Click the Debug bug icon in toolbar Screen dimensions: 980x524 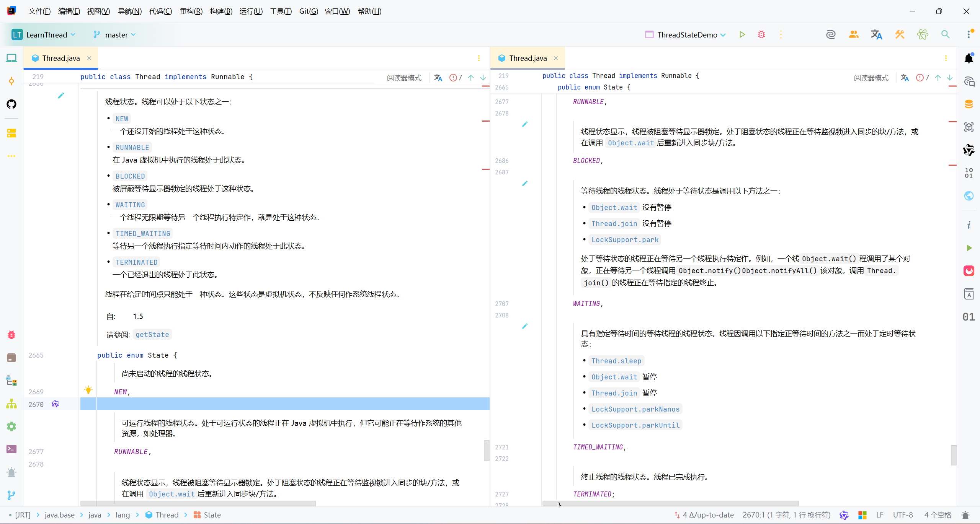(761, 34)
